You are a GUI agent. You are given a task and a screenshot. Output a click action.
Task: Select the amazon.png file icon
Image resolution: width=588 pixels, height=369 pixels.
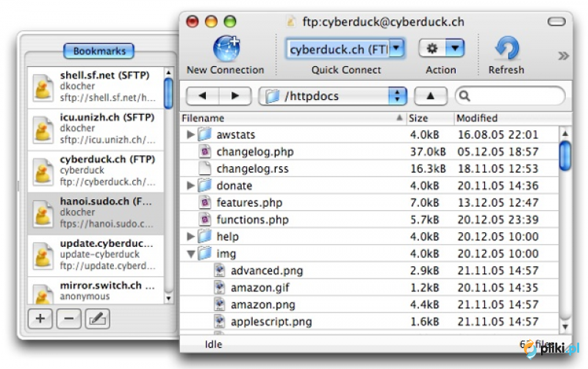click(219, 304)
